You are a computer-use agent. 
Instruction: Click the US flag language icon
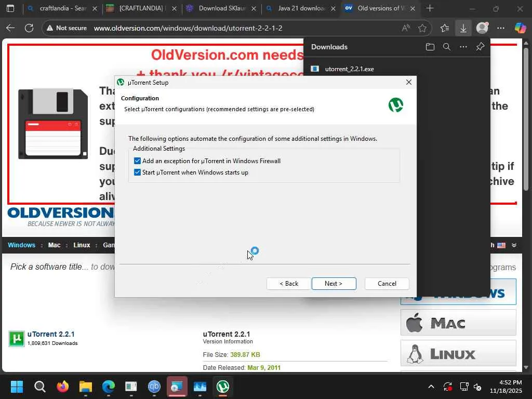[501, 245]
